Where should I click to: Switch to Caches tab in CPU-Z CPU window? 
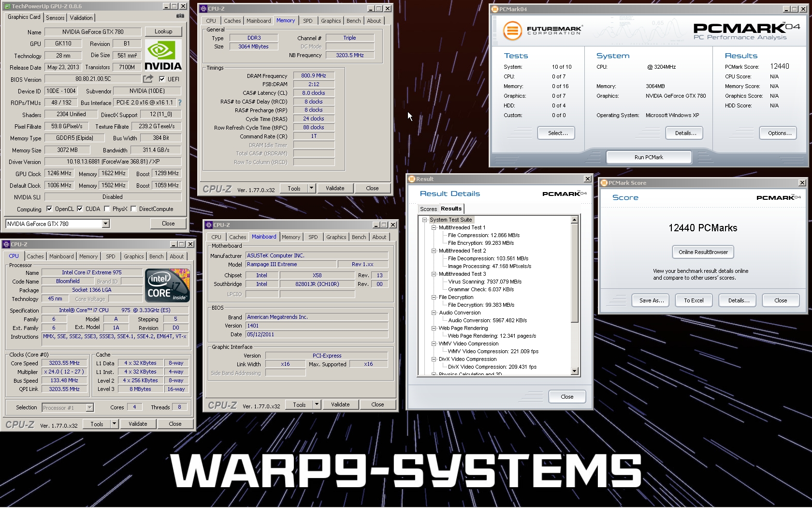(35, 256)
